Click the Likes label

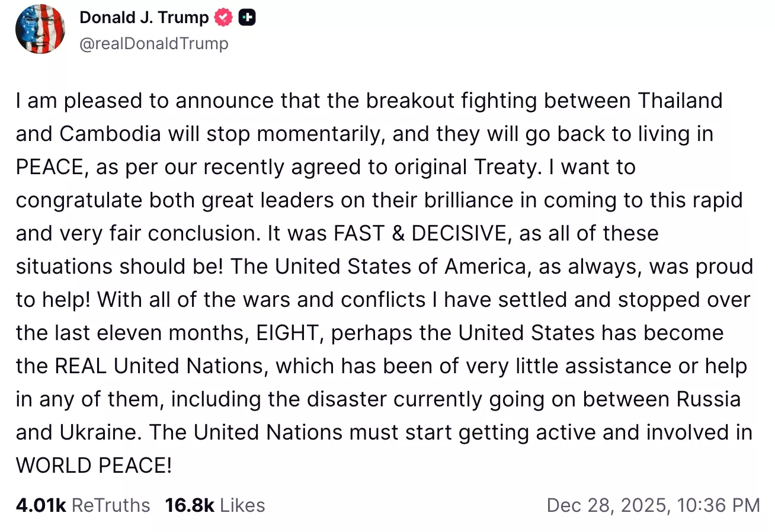[x=241, y=505]
